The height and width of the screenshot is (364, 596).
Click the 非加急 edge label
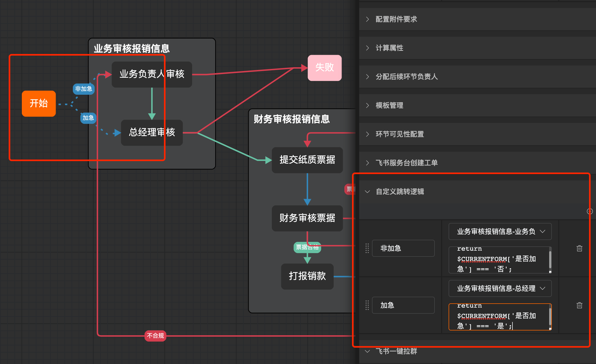84,89
